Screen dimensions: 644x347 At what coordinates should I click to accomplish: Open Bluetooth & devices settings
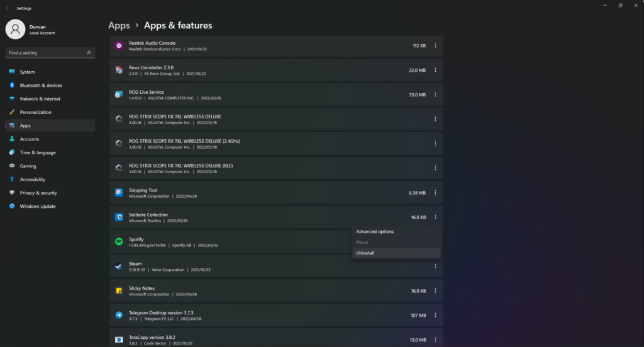point(40,86)
